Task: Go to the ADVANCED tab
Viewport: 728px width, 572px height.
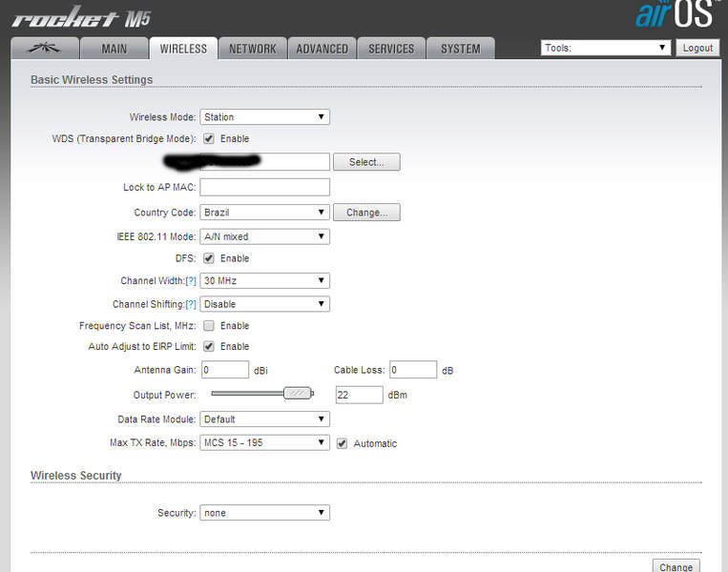Action: click(x=322, y=49)
